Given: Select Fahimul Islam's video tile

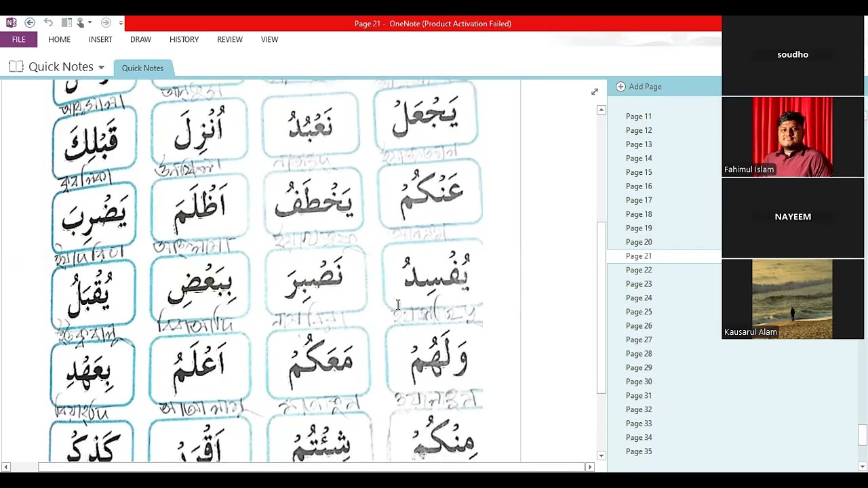Looking at the screenshot, I should pyautogui.click(x=793, y=136).
